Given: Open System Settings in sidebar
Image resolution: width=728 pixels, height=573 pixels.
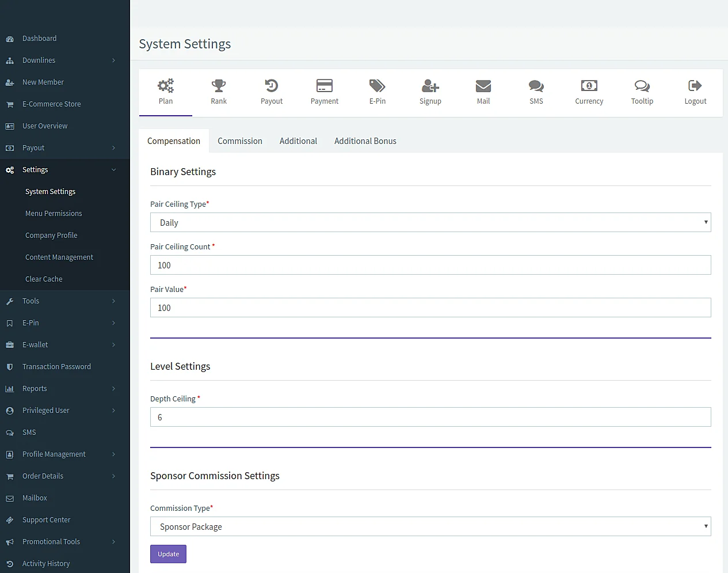Looking at the screenshot, I should tap(51, 192).
